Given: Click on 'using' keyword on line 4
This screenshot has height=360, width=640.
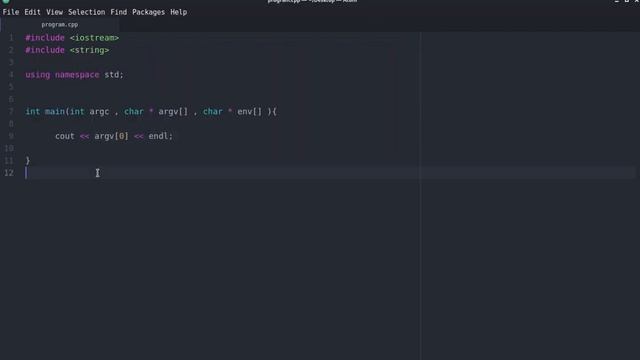Looking at the screenshot, I should [38, 75].
